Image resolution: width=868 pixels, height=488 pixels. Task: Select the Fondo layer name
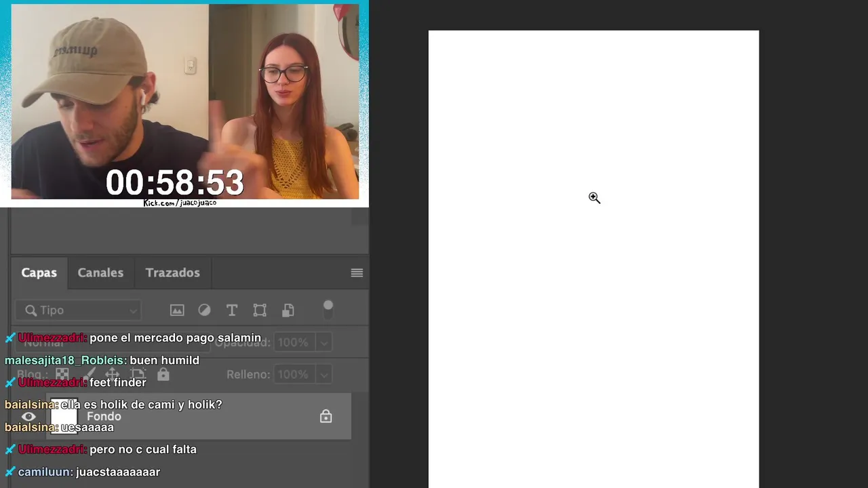click(x=104, y=416)
